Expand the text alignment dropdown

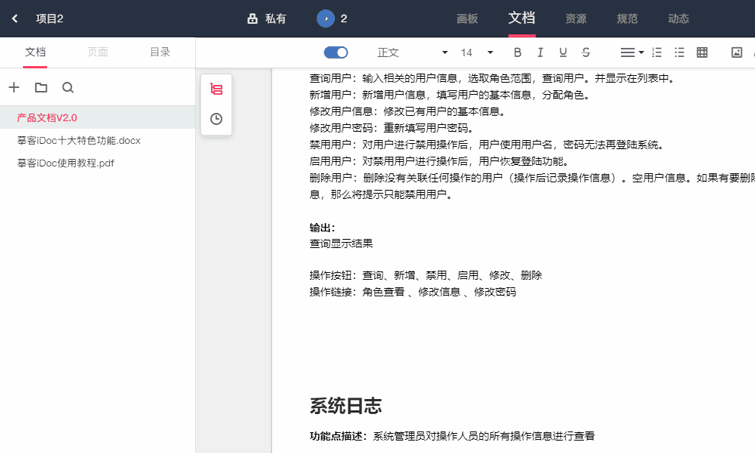pos(631,52)
